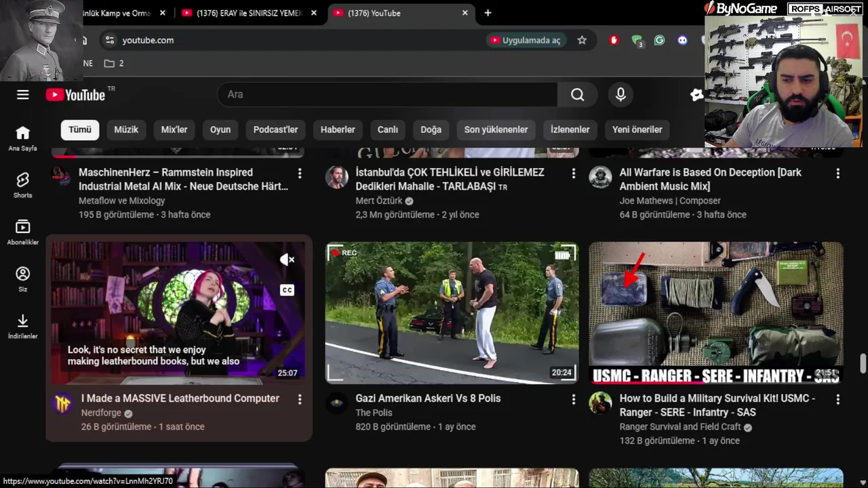Open I Made a MASSIVE Leatherbound Computer title
The height and width of the screenshot is (488, 868).
pos(180,399)
